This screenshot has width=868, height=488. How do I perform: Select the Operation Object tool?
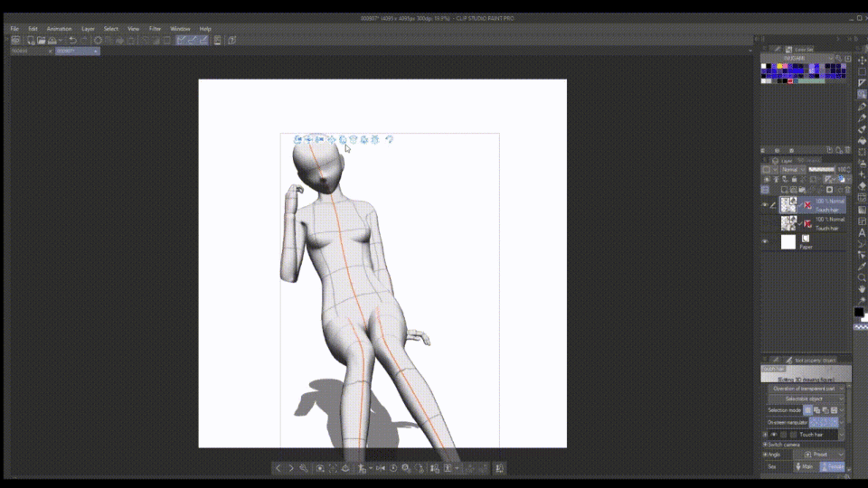pos(862,94)
